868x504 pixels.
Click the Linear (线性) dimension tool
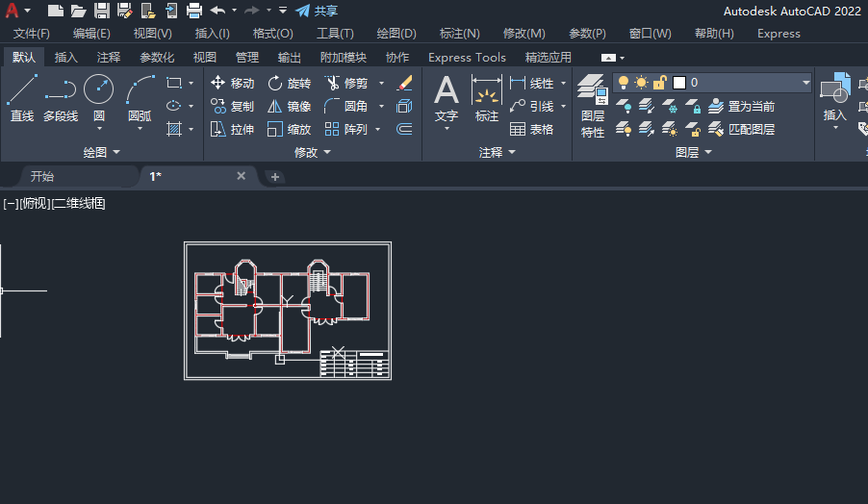(x=532, y=83)
